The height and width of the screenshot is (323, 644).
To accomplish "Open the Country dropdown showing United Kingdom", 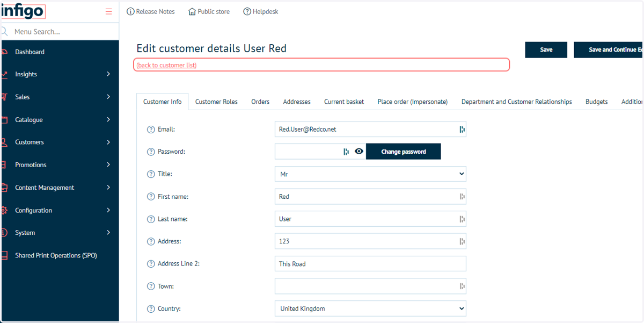I will (x=370, y=309).
